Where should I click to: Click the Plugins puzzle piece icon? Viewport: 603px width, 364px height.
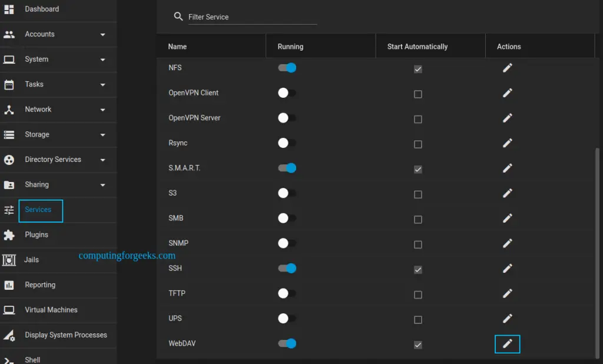coord(9,234)
